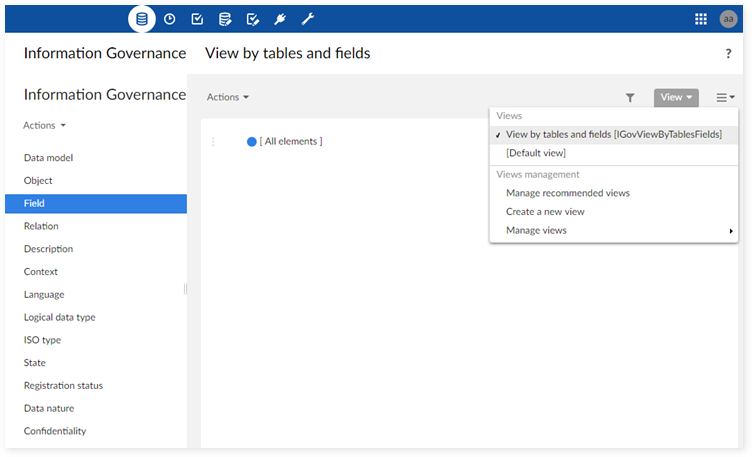Click the database icon in top bar
Viewport: 752px width, 457px height.
142,19
